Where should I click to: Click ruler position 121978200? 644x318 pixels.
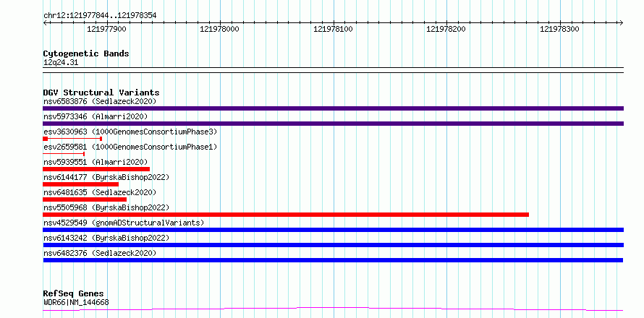tap(446, 29)
